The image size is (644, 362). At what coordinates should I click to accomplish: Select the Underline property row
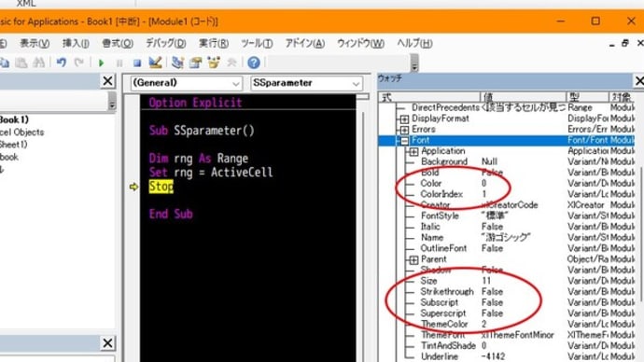click(507, 356)
